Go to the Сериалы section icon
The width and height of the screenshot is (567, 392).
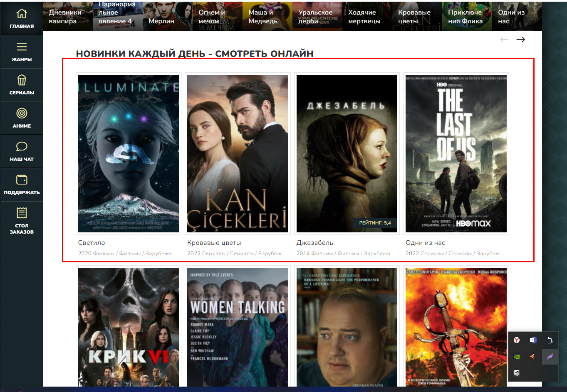click(x=22, y=80)
